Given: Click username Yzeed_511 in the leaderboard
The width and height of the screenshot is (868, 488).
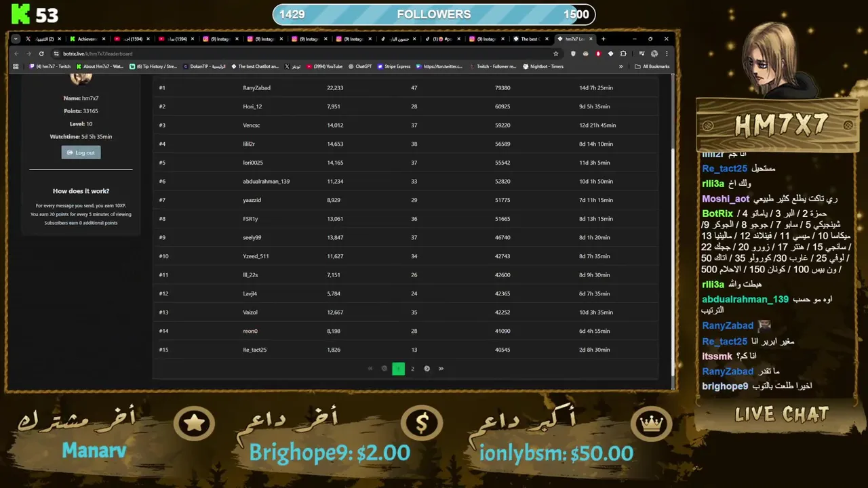Looking at the screenshot, I should coord(256,256).
